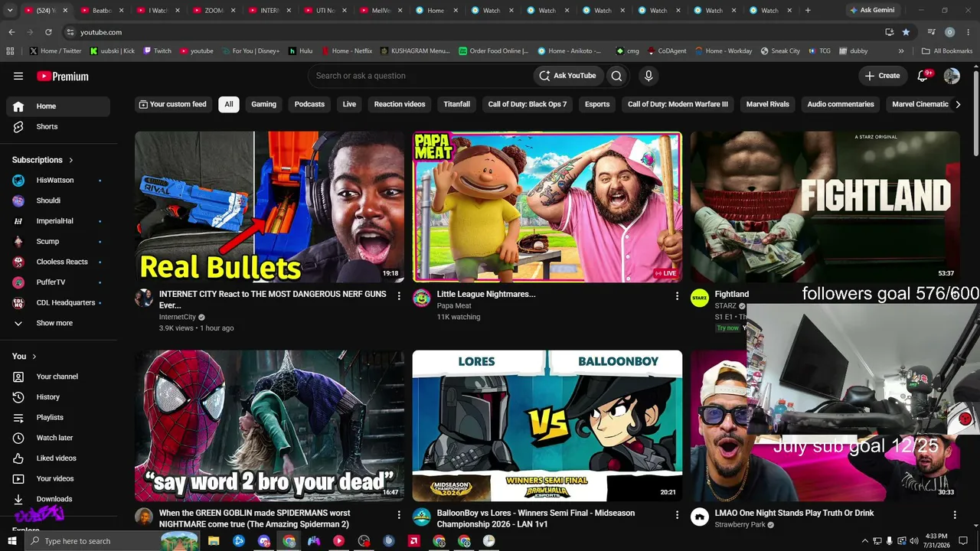The height and width of the screenshot is (551, 980).
Task: Click the youtube.com address bar
Action: [475, 32]
